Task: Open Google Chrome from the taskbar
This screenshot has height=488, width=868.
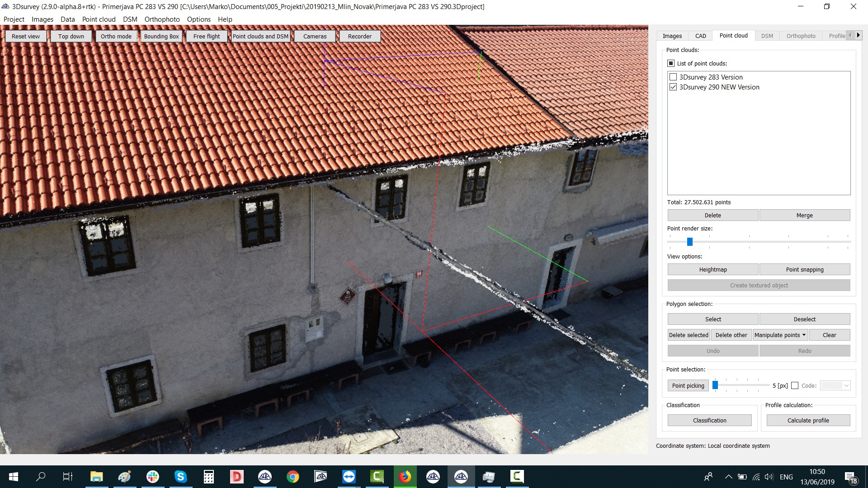Action: 293,477
